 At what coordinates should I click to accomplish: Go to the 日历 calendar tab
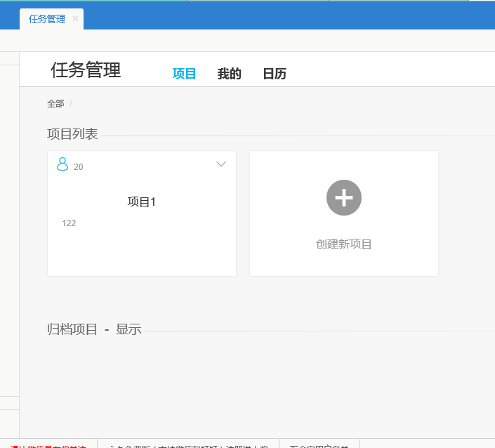[274, 74]
